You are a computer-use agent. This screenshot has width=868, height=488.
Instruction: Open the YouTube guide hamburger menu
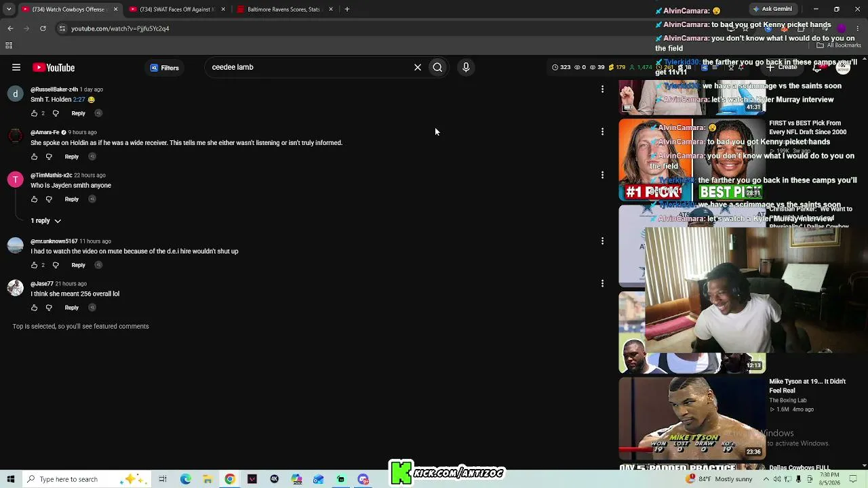click(x=16, y=67)
